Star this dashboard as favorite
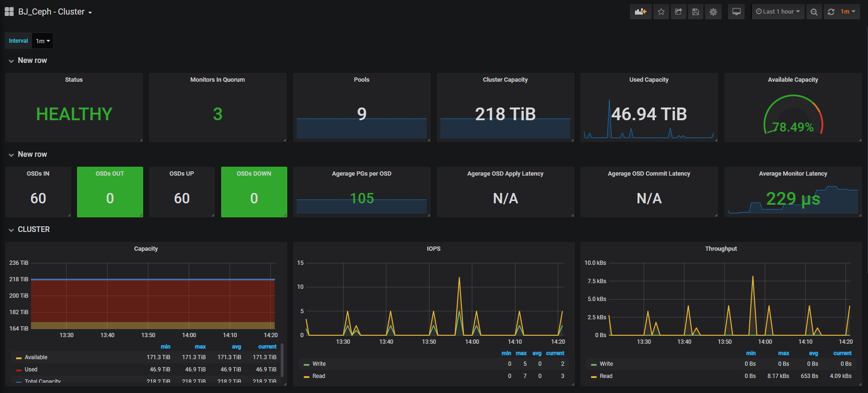 (661, 12)
